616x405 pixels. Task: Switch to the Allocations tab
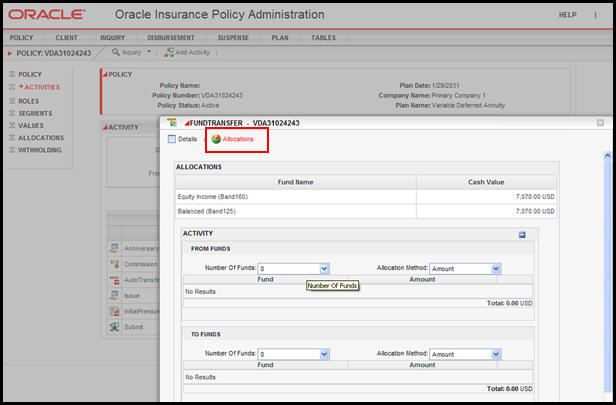[x=233, y=139]
